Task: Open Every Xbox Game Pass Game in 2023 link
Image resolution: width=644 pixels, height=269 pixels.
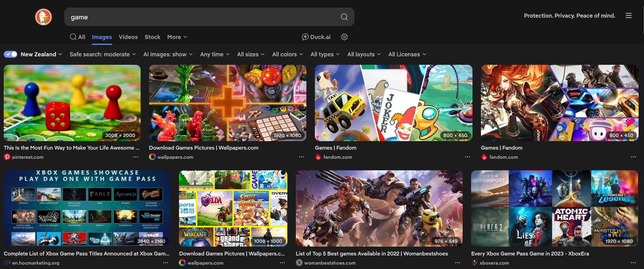Action: coord(530,254)
